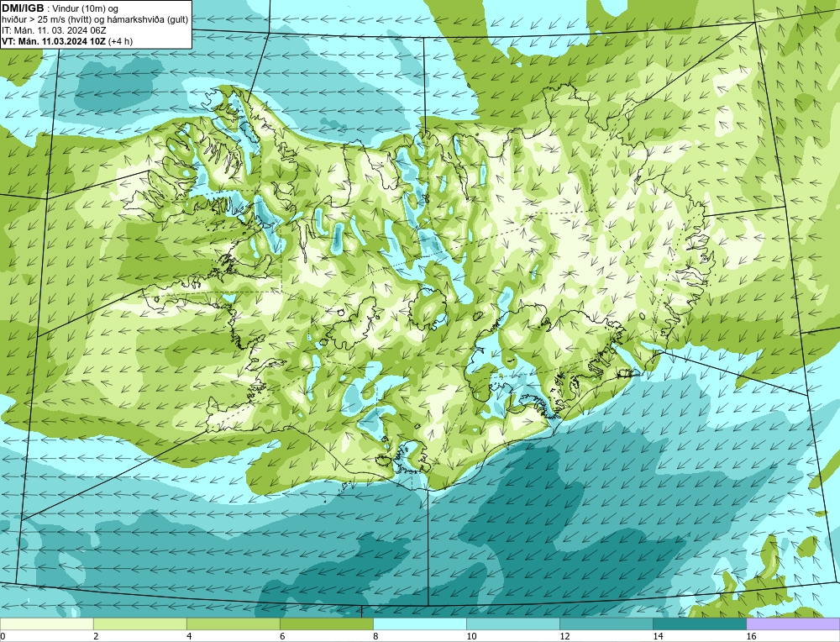
Task: Click the legend value label 0
Action: 3,636
